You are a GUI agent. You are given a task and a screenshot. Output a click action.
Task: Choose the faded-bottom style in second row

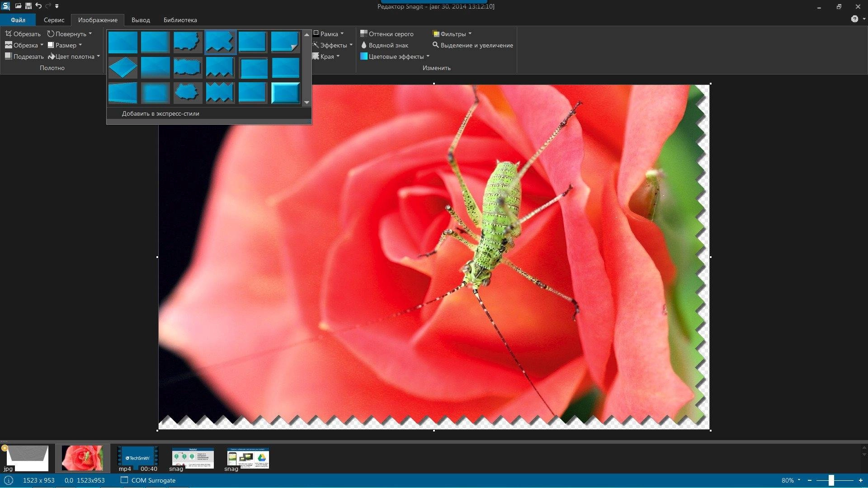[x=155, y=67]
